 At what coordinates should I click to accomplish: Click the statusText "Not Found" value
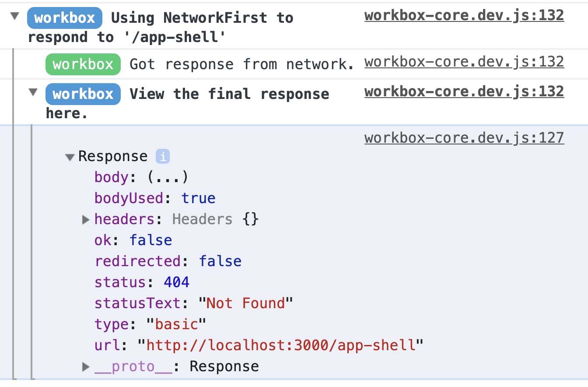[245, 303]
